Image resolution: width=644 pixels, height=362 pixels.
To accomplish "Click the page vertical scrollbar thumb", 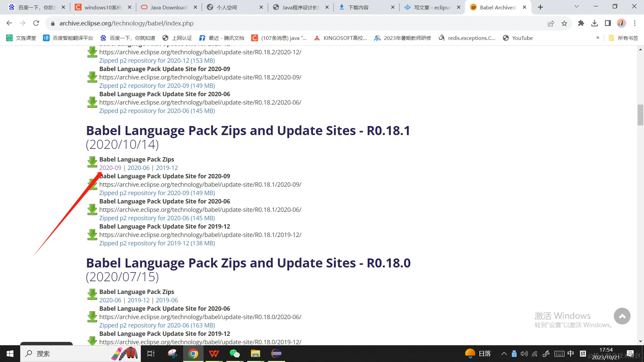I will [x=640, y=115].
